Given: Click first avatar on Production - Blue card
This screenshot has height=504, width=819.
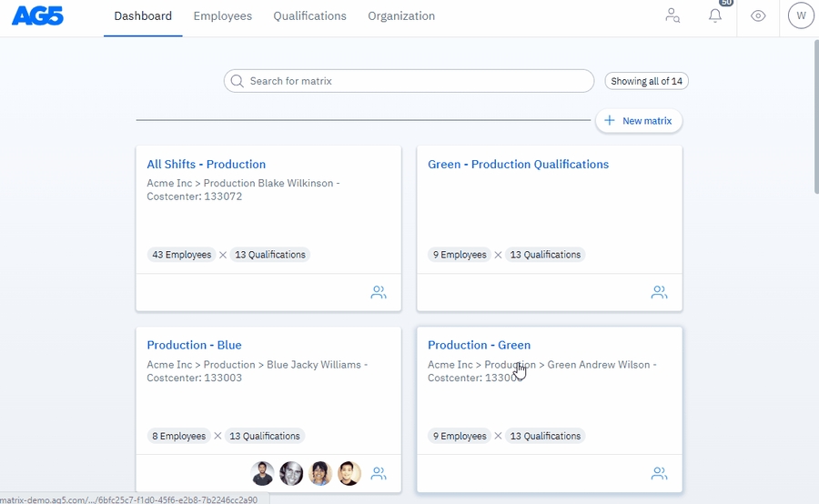Looking at the screenshot, I should coord(262,474).
